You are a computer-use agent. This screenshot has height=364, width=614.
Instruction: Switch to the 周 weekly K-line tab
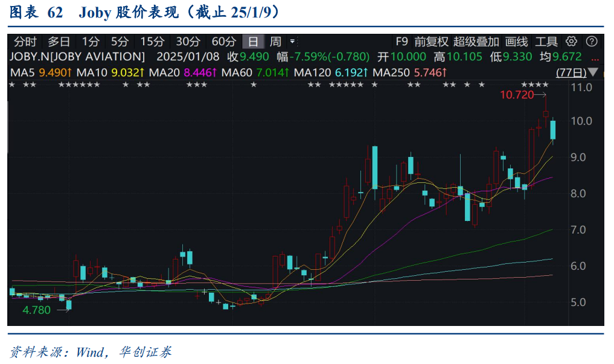[275, 42]
